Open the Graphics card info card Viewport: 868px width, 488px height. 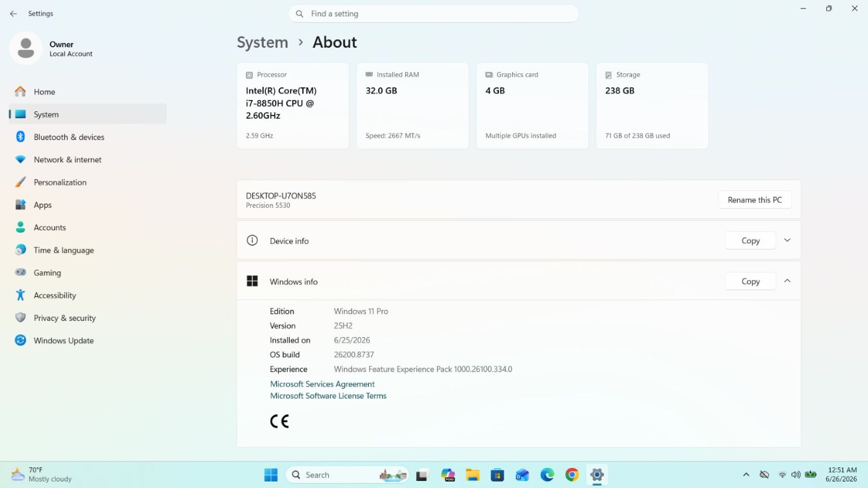tap(532, 105)
